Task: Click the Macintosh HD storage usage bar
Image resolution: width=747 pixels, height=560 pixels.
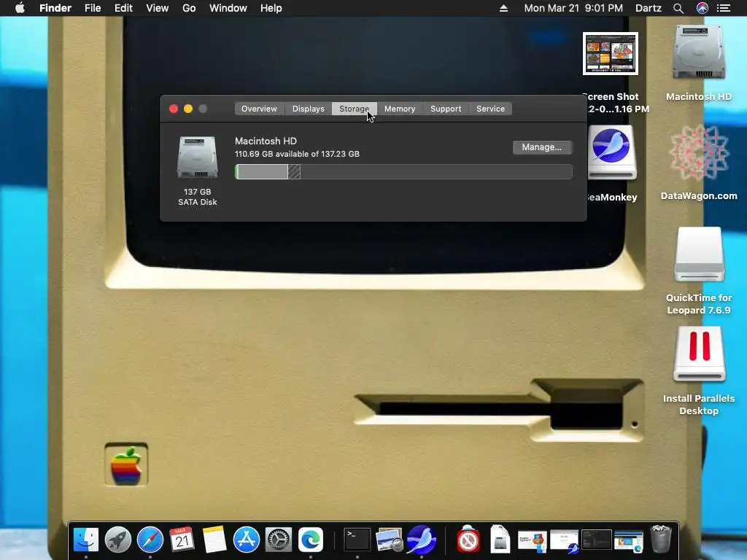Action: tap(403, 171)
